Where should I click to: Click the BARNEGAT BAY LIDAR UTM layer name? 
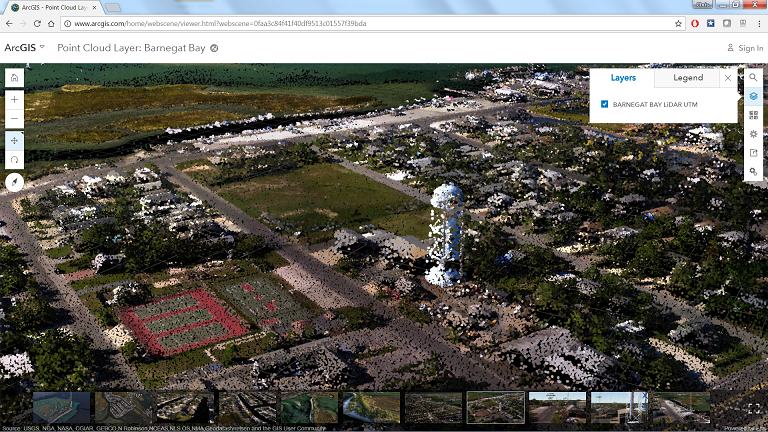tap(655, 104)
